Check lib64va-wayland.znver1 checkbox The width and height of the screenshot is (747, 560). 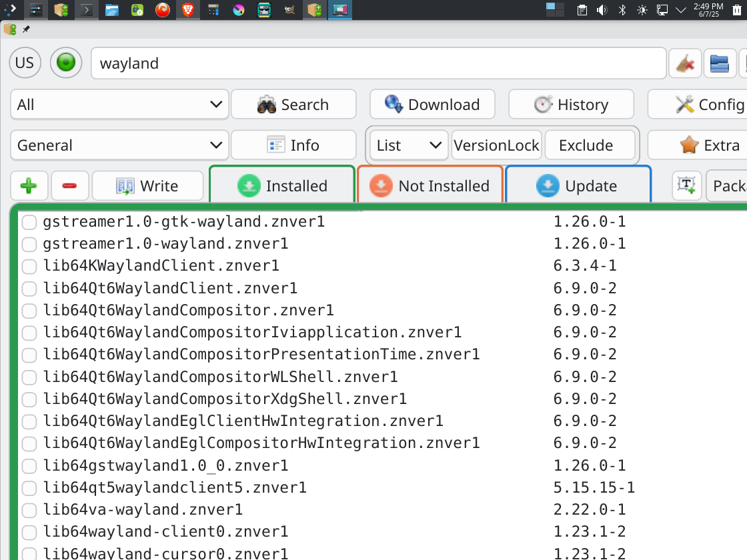tap(29, 510)
